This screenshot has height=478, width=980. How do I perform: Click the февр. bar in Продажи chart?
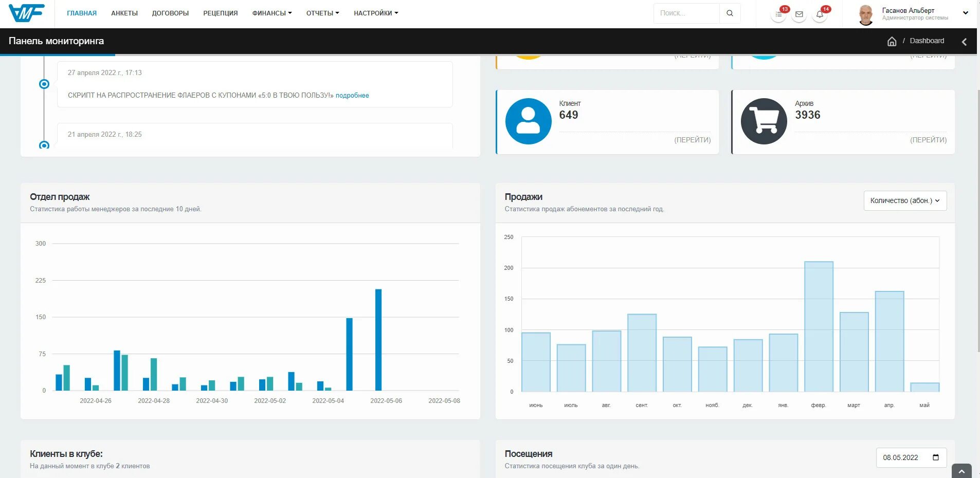(819, 327)
